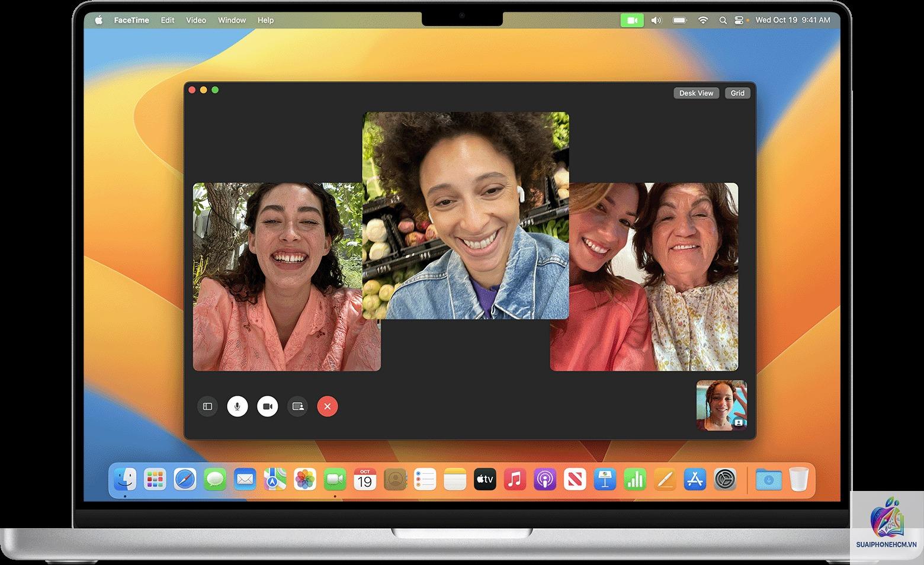Viewport: 924px width, 565px height.
Task: Open the Apple menu
Action: tap(99, 20)
